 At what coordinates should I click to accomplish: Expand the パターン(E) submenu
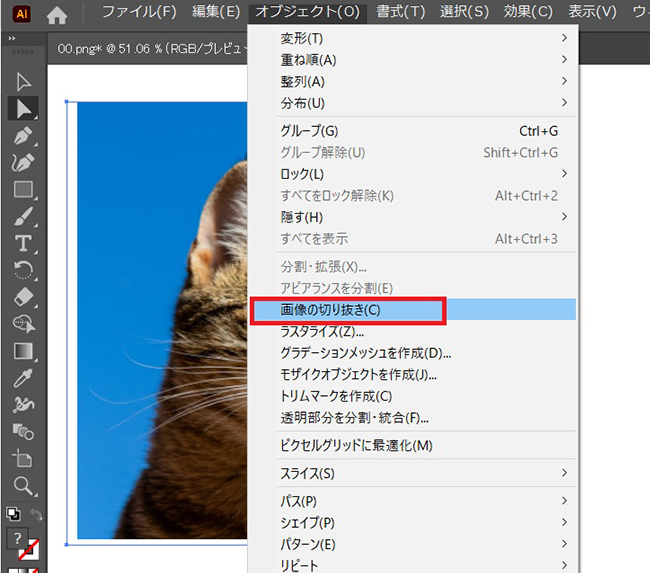tap(413, 544)
